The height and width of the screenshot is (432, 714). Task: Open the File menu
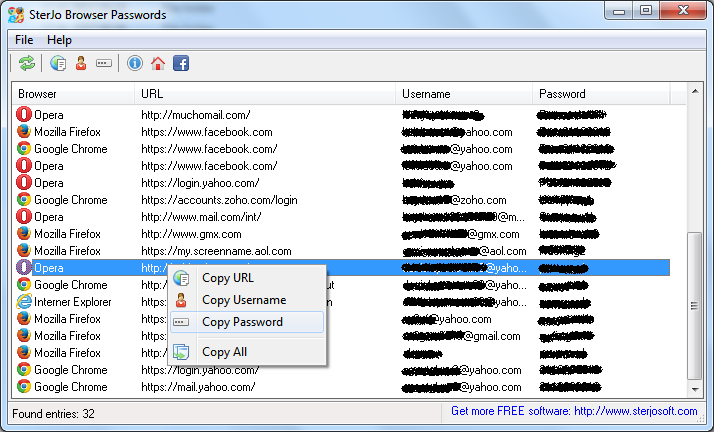[x=24, y=40]
